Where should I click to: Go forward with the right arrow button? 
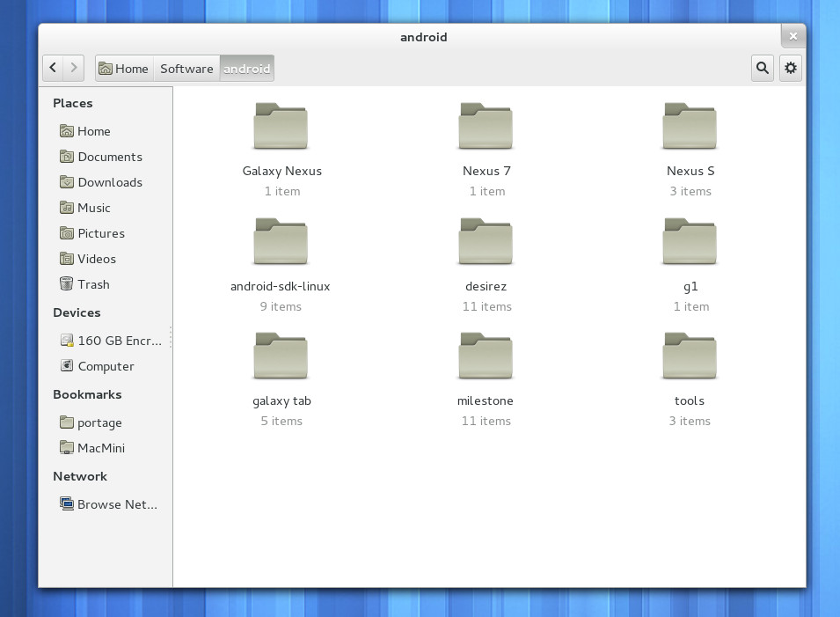pyautogui.click(x=74, y=68)
